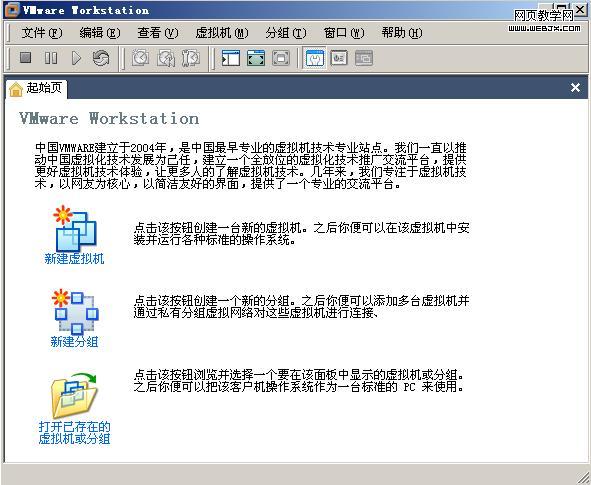Click the Take Snapshot toolbar icon
Image resolution: width=591 pixels, height=485 pixels.
click(140, 58)
